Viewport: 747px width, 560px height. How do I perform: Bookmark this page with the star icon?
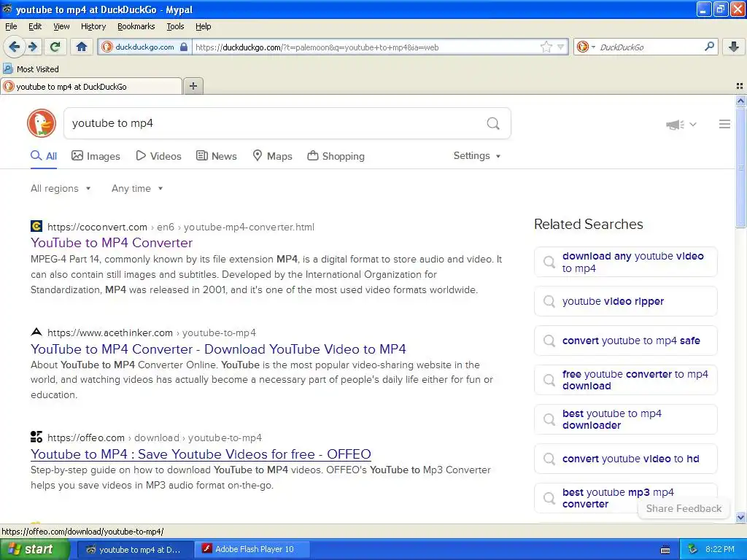click(x=546, y=47)
